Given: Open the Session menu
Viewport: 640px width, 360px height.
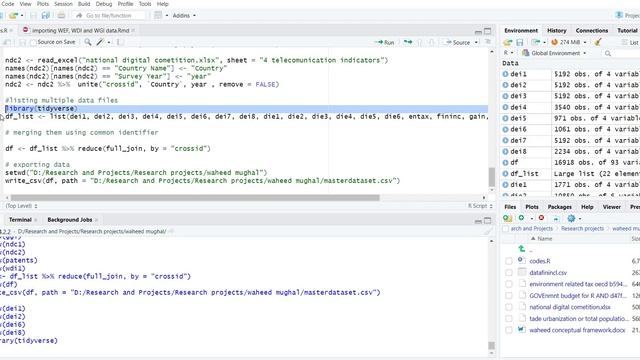Looking at the screenshot, I should tap(63, 4).
